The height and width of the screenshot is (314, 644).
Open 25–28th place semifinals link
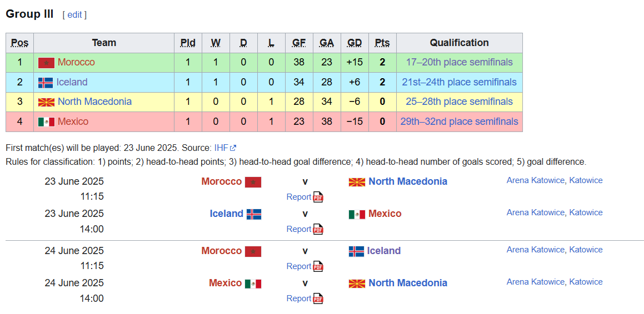coord(459,102)
